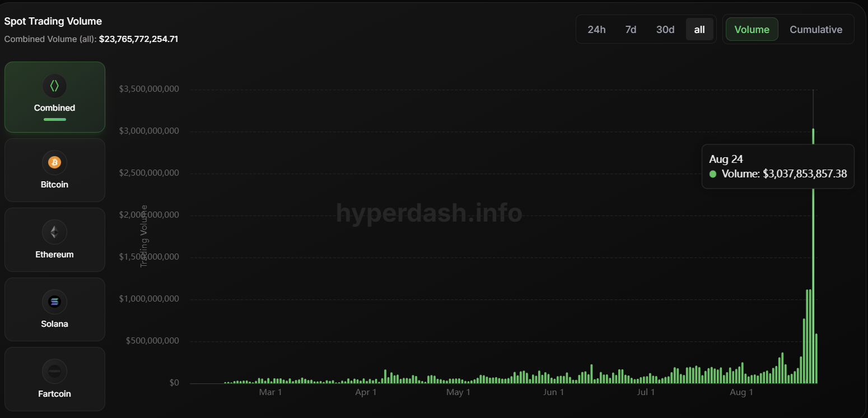Click the Bitcoin coin icon

(x=54, y=162)
